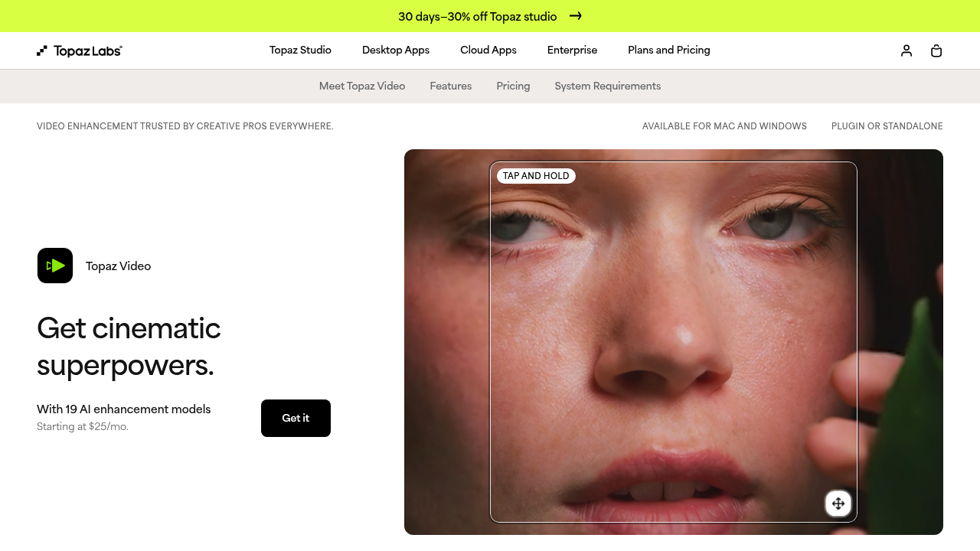View System Requirements section
Image resolution: width=980 pixels, height=551 pixels.
pyautogui.click(x=608, y=86)
